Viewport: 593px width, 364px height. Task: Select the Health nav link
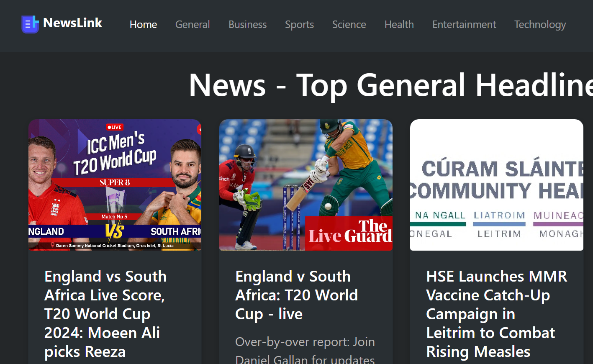[399, 25]
